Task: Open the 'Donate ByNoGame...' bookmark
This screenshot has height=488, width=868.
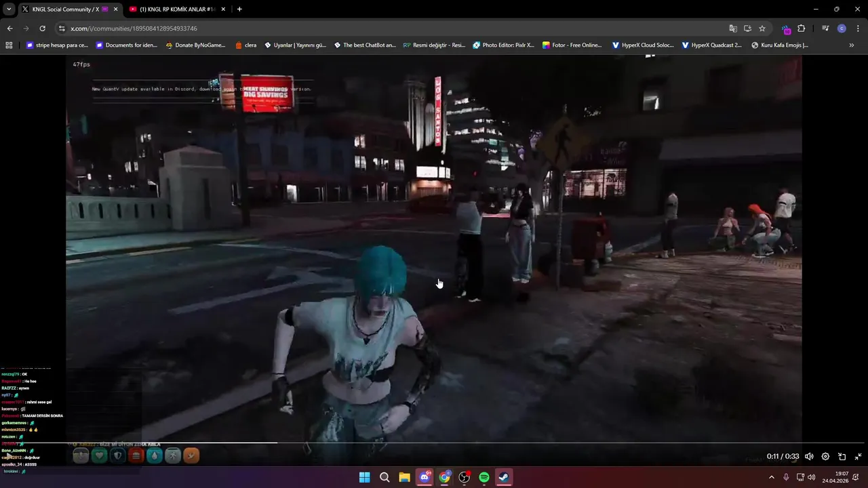Action: [x=196, y=45]
